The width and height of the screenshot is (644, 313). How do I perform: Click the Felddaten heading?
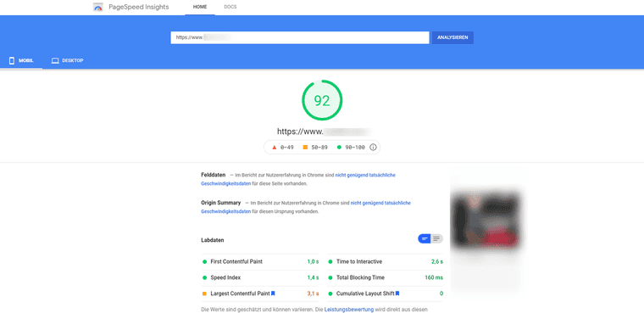coord(214,175)
